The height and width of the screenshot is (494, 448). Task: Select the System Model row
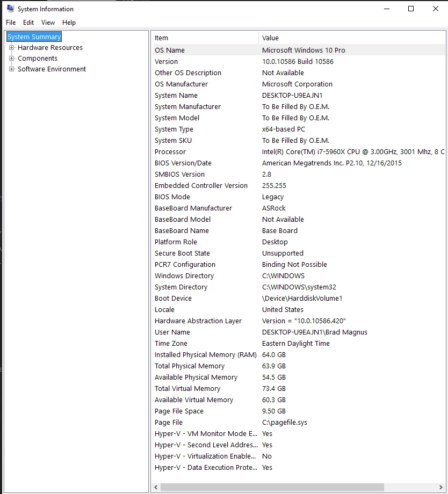[x=298, y=118]
